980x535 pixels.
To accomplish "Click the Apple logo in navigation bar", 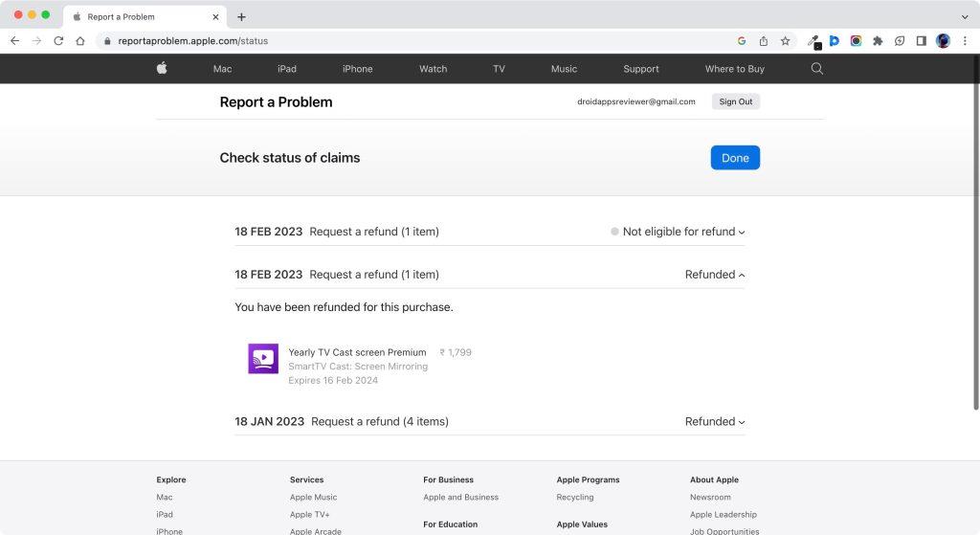I will point(162,68).
